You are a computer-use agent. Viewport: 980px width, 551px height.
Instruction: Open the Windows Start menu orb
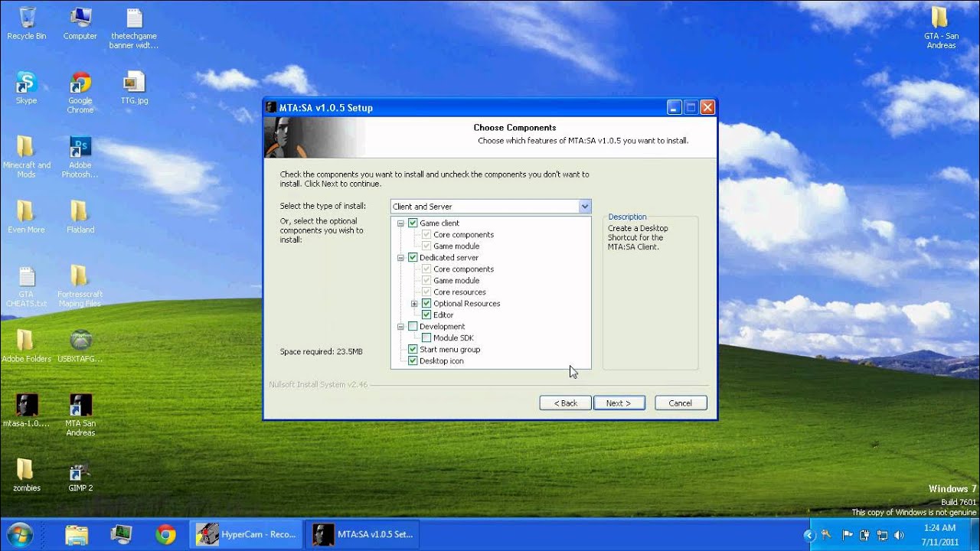pos(20,533)
